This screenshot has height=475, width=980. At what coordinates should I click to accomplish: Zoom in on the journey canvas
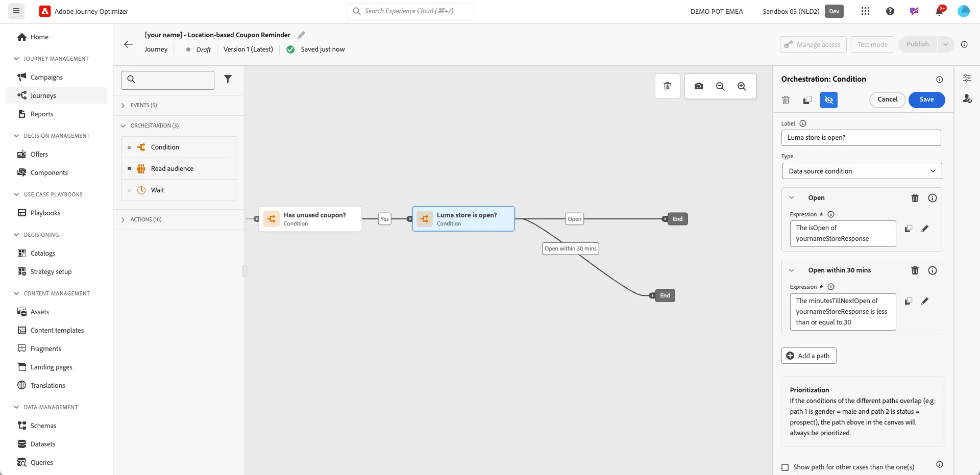742,86
